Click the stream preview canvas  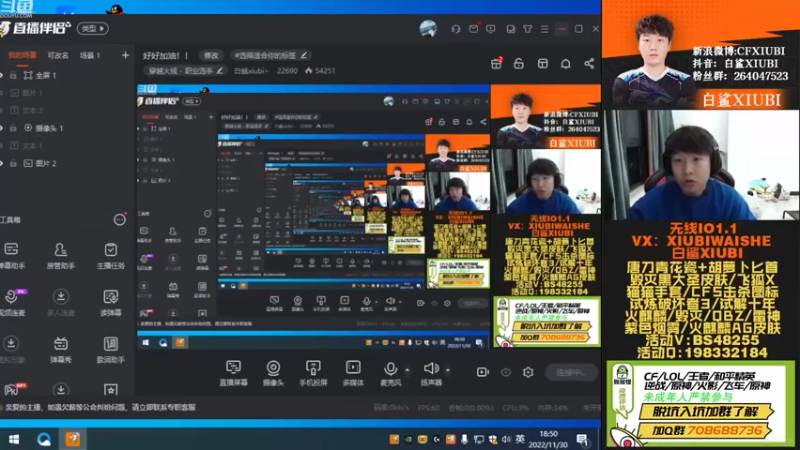click(368, 216)
